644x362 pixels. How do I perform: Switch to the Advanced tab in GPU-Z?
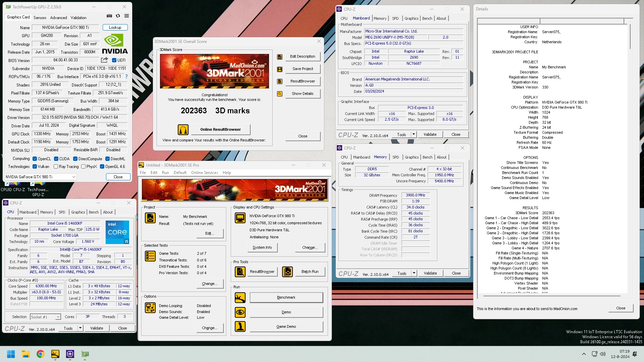click(59, 18)
